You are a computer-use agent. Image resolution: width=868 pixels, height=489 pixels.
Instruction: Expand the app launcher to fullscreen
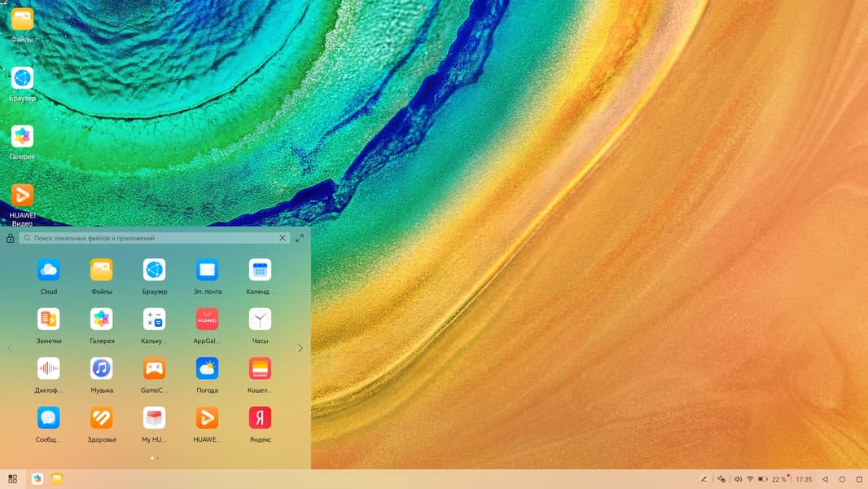click(x=300, y=238)
